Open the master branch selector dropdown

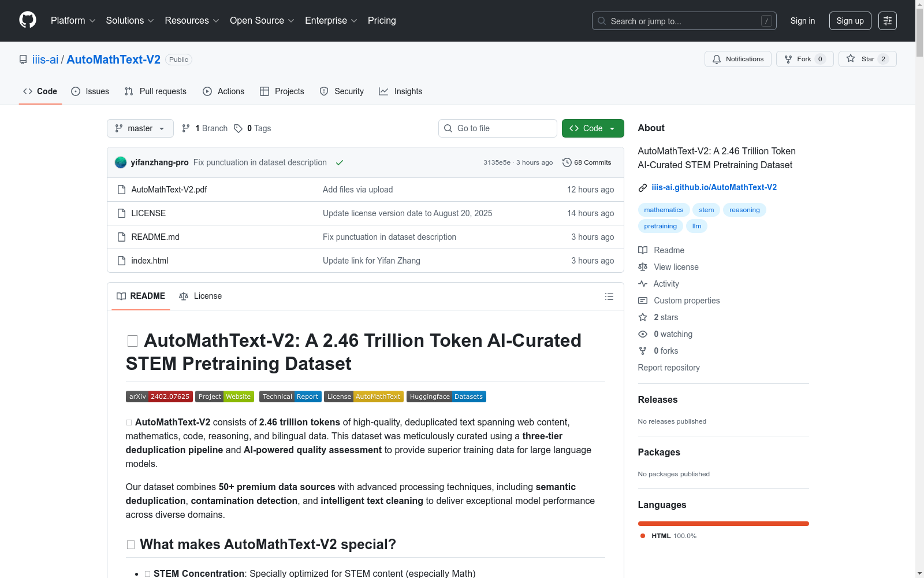140,128
